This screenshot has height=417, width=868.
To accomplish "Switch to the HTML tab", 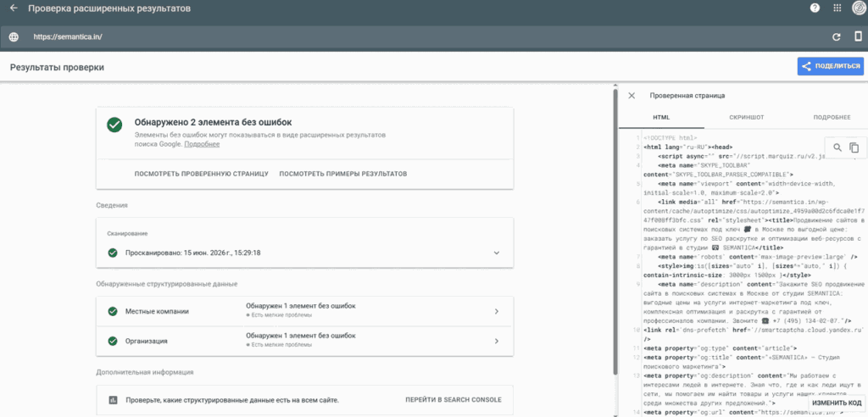I will coord(661,118).
